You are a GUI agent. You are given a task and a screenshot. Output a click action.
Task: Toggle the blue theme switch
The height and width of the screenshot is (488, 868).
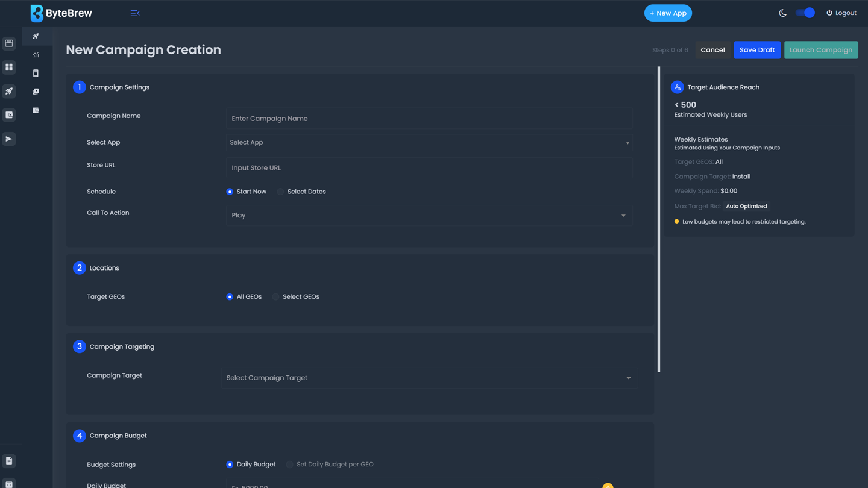(805, 13)
